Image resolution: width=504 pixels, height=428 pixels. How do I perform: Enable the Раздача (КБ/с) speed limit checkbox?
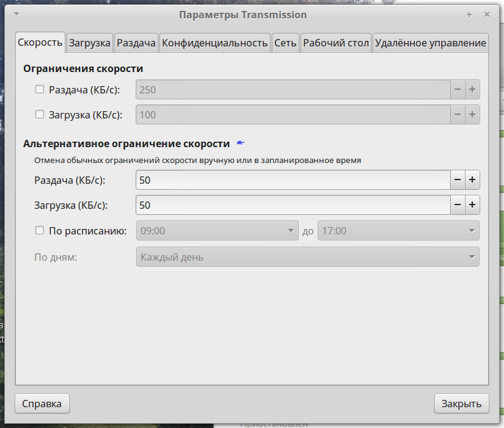(40, 90)
